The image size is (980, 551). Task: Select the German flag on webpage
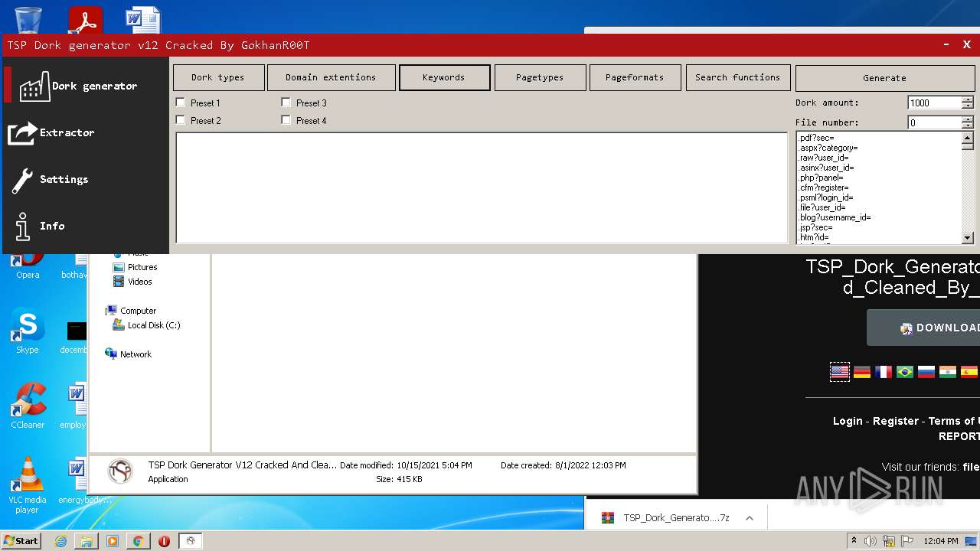(862, 372)
